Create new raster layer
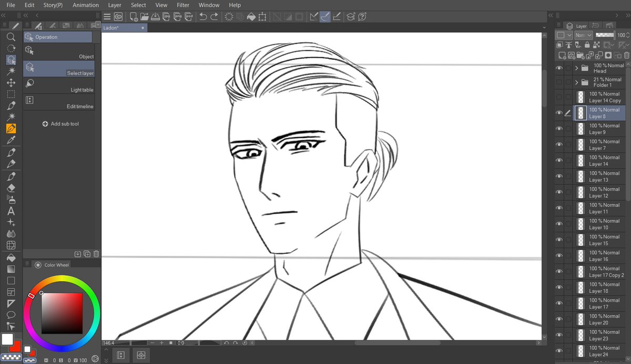Image resolution: width=631 pixels, height=364 pixels. (x=562, y=55)
